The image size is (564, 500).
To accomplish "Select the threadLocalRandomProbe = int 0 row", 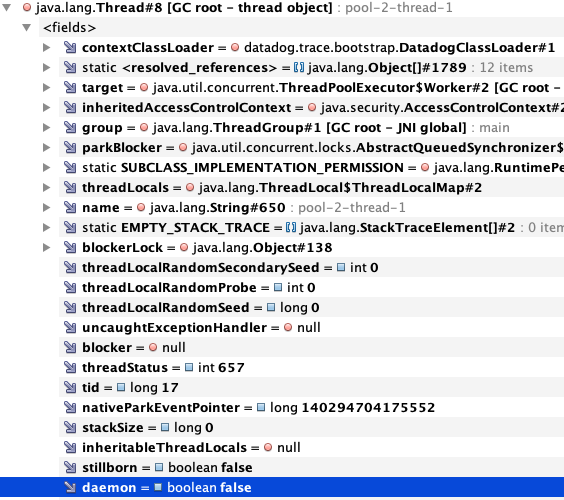I will coord(311,287).
